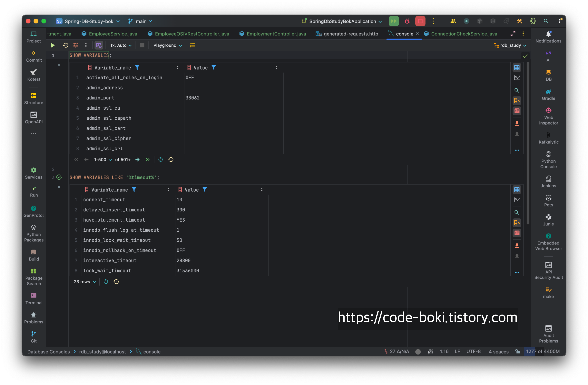Viewport: 588px width, 385px height.
Task: Toggle filter on the second table's Value column
Action: pyautogui.click(x=205, y=189)
